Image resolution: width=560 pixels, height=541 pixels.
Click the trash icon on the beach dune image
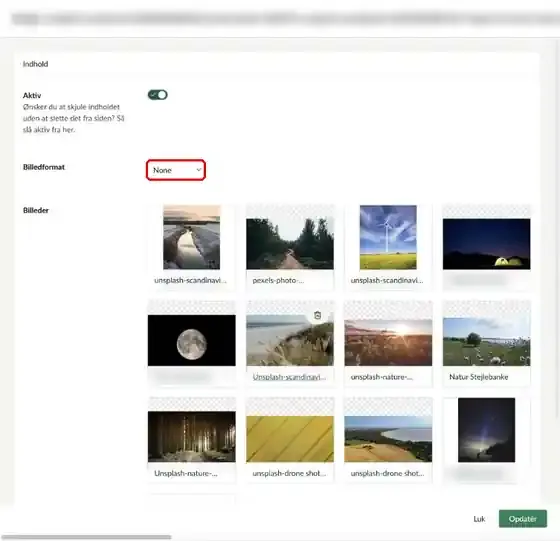click(x=317, y=315)
